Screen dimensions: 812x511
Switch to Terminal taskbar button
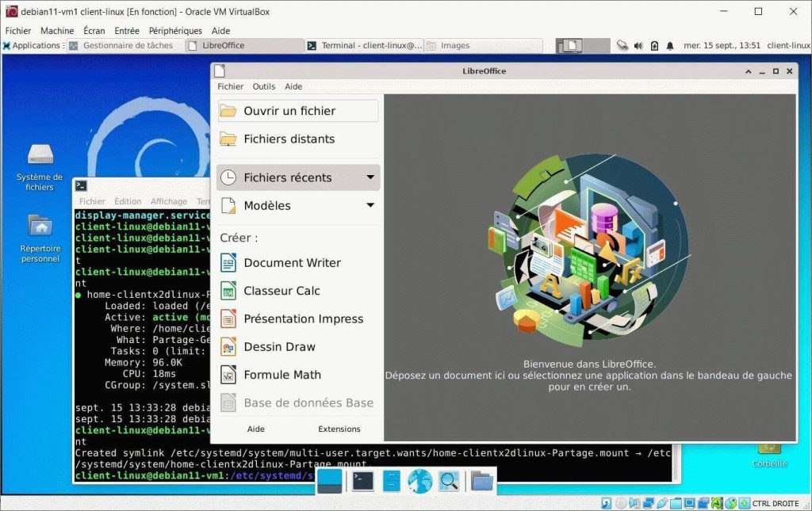point(364,45)
